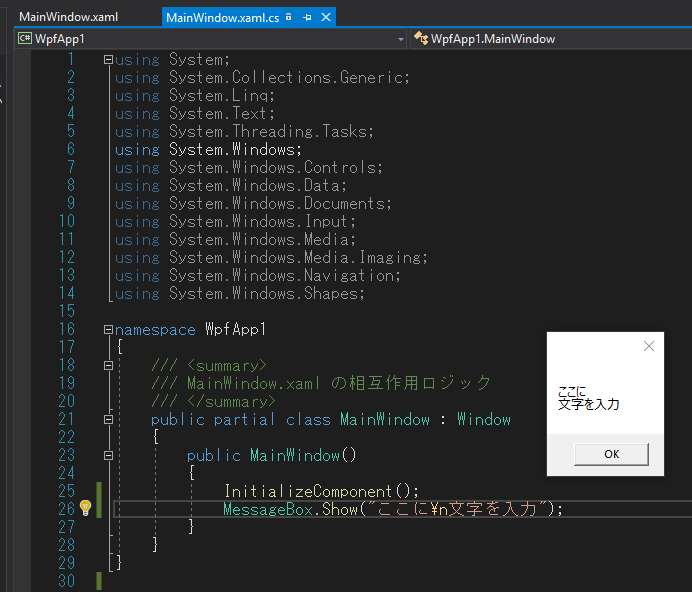Image resolution: width=692 pixels, height=592 pixels.
Task: Click line number 30 in the margin
Action: tap(67, 581)
